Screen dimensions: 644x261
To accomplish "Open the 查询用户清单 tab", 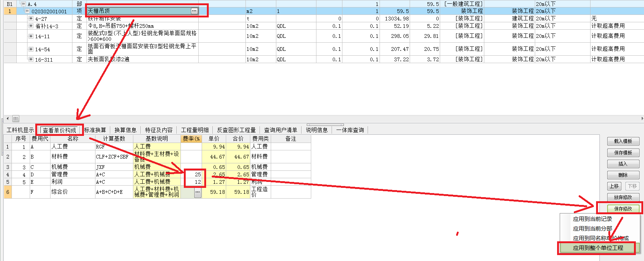I will click(280, 130).
